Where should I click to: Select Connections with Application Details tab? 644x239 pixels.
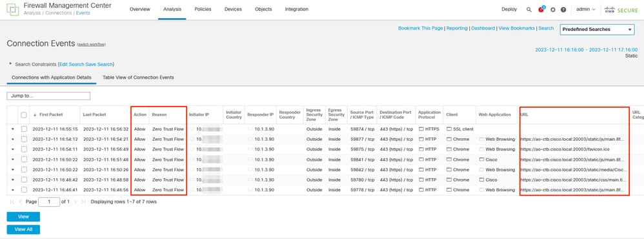pyautogui.click(x=52, y=78)
